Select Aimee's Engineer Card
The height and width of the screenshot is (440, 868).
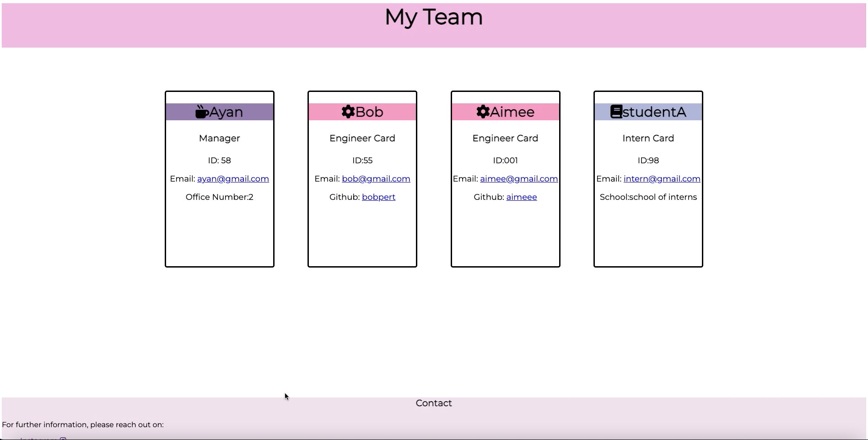505,138
